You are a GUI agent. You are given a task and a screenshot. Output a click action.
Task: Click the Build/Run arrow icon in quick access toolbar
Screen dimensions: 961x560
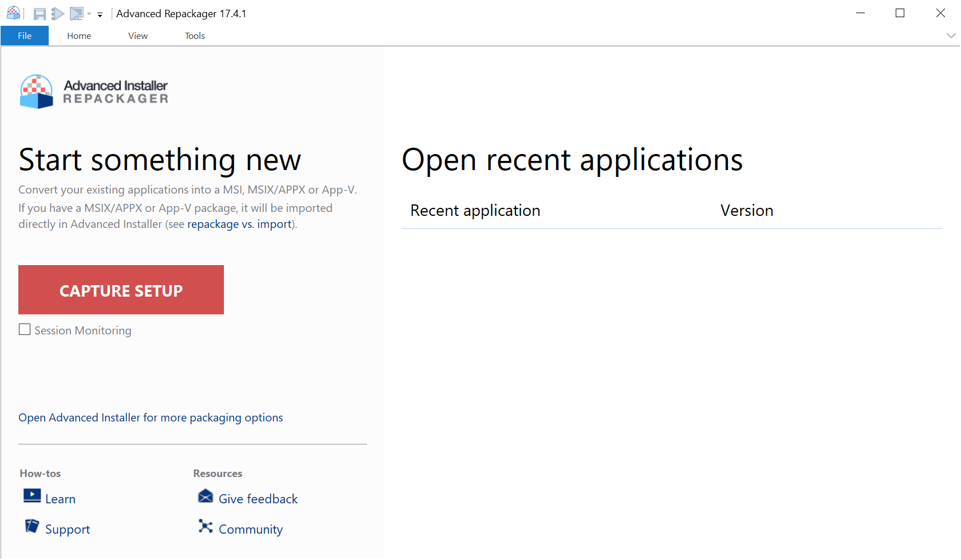tap(58, 14)
